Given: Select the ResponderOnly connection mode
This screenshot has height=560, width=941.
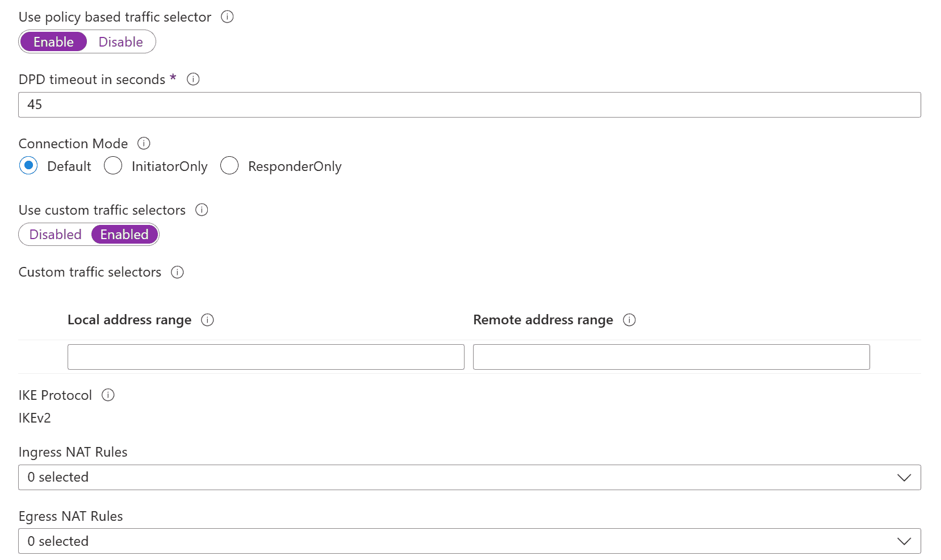Looking at the screenshot, I should tap(229, 165).
